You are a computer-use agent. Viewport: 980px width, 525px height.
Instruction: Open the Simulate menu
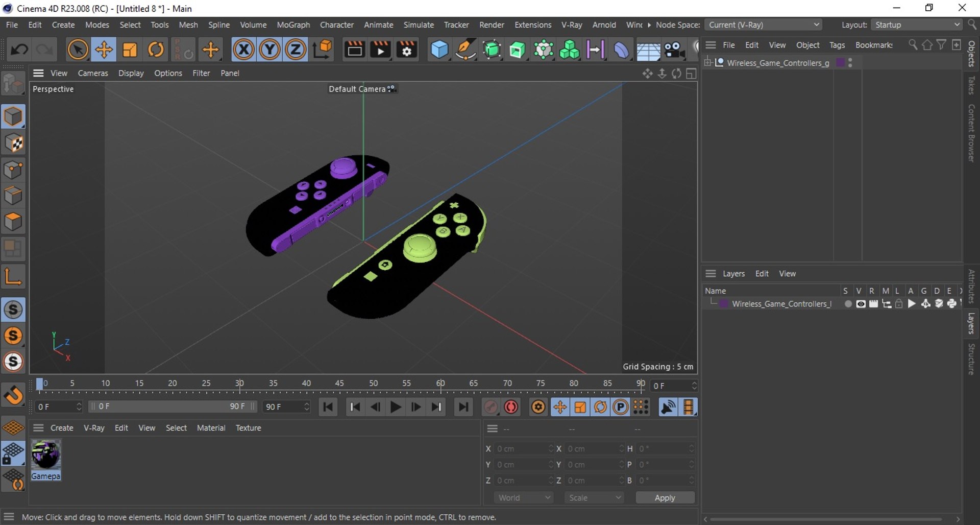coord(419,25)
